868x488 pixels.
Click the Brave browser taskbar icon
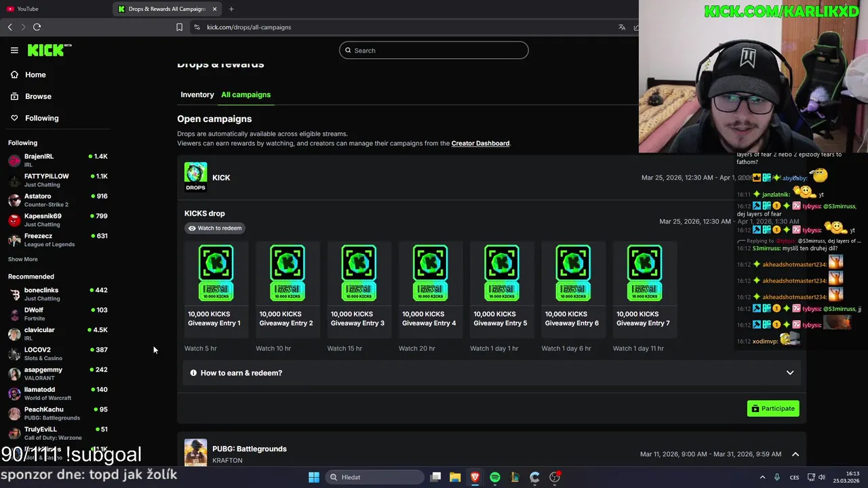(x=475, y=477)
